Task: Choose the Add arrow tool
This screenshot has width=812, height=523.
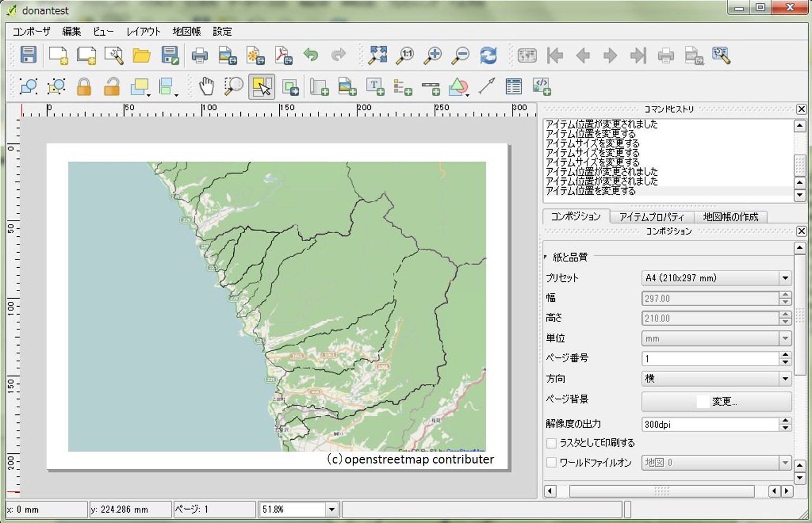Action: (487, 87)
